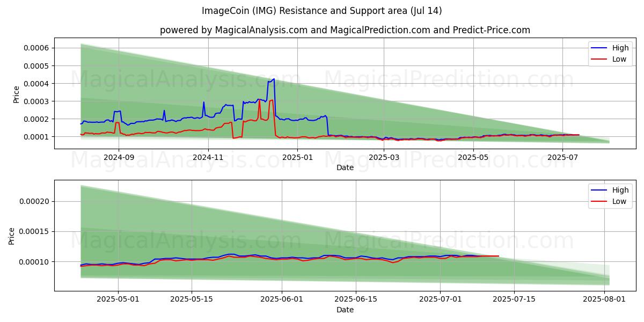The image size is (644, 322).
Task: Click the 'Date' axis title under bottom chart
Action: [x=345, y=310]
